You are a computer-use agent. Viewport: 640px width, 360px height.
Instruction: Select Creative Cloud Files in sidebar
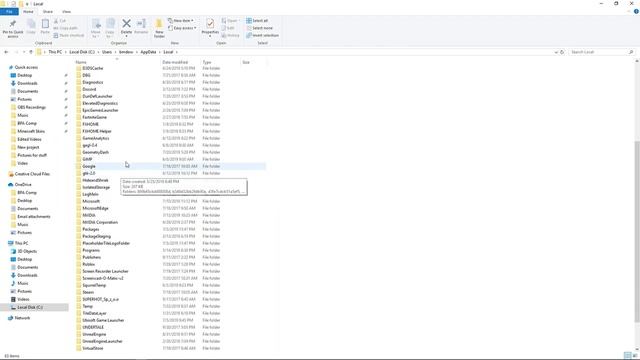[32, 174]
